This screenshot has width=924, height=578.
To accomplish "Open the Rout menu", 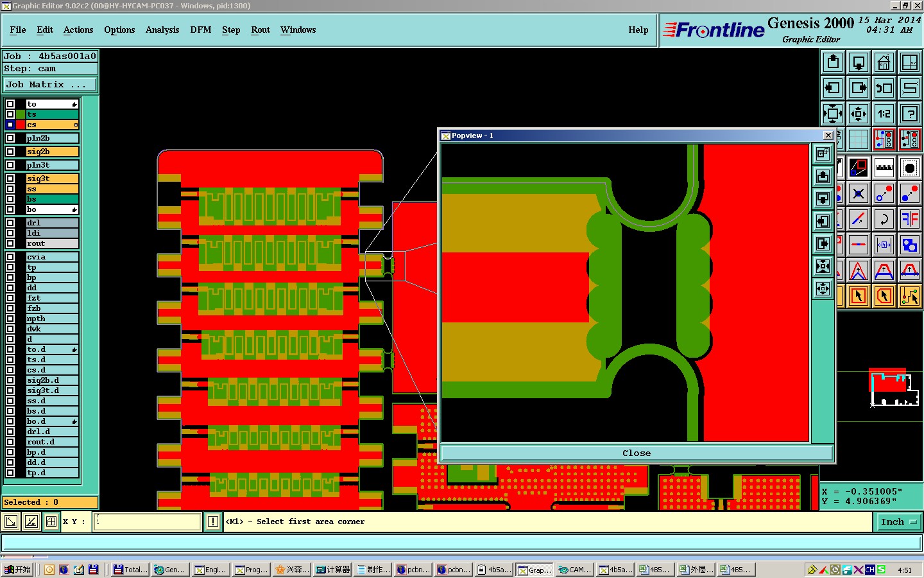I will [261, 30].
